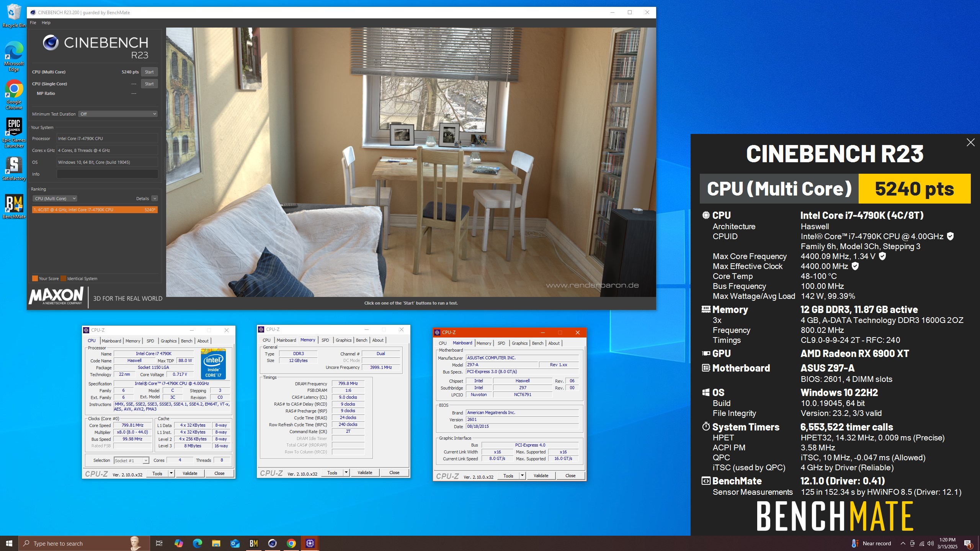Open the Epic Games Launcher desktop icon
This screenshot has width=980, height=551.
coord(14,133)
